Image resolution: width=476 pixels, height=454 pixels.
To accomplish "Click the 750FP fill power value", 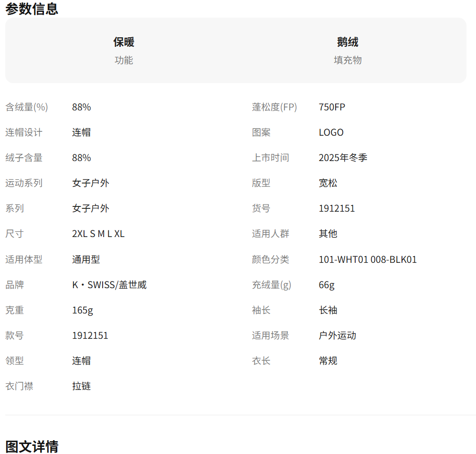I will (x=332, y=107).
